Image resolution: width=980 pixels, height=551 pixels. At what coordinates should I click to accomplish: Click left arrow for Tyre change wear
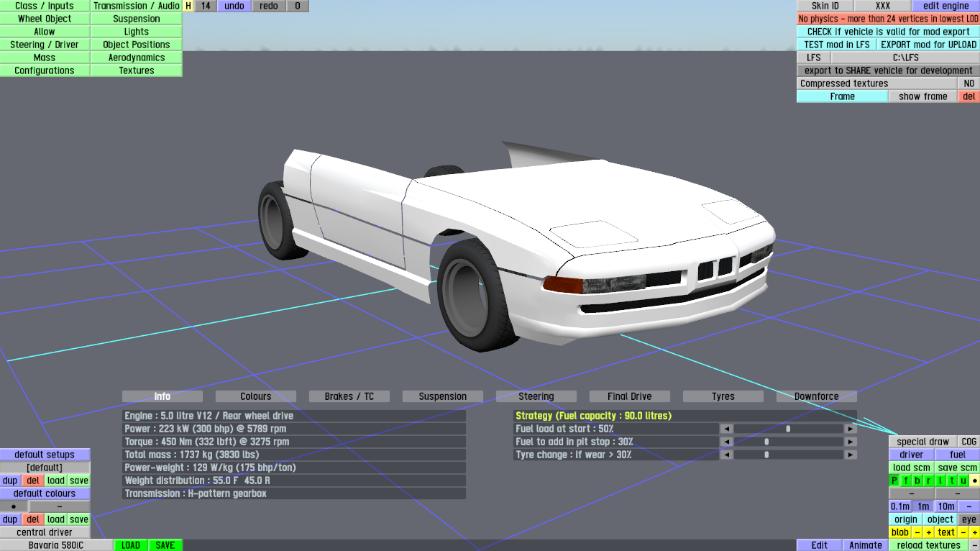coord(727,455)
